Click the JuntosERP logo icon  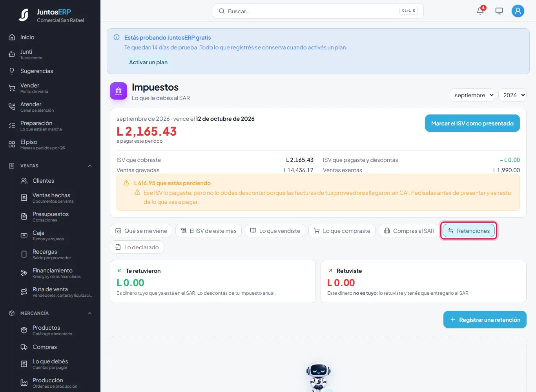coord(24,15)
